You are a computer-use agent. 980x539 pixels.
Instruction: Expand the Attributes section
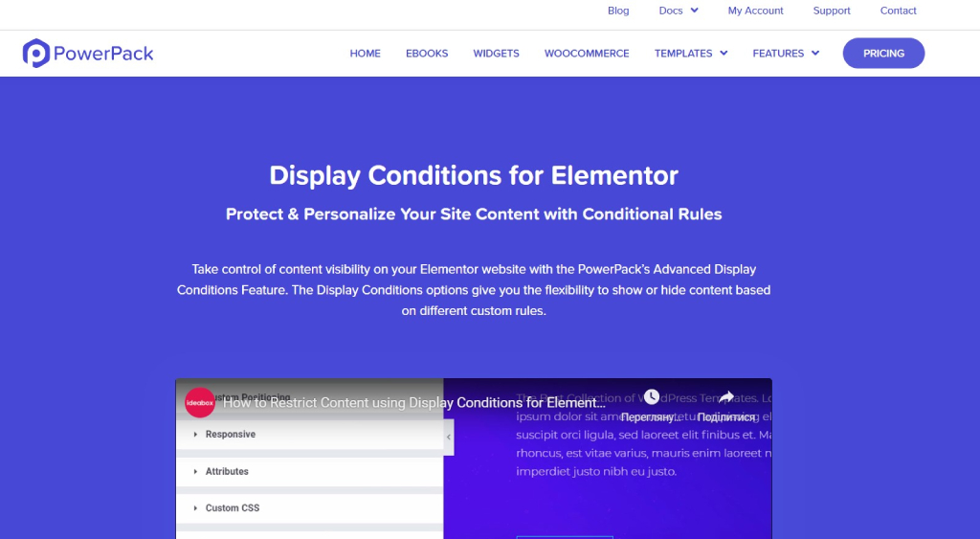point(310,471)
